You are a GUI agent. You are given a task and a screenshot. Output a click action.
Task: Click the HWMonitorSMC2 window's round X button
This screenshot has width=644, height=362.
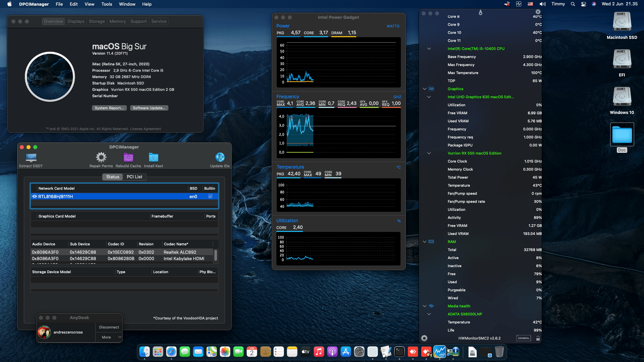538,12
